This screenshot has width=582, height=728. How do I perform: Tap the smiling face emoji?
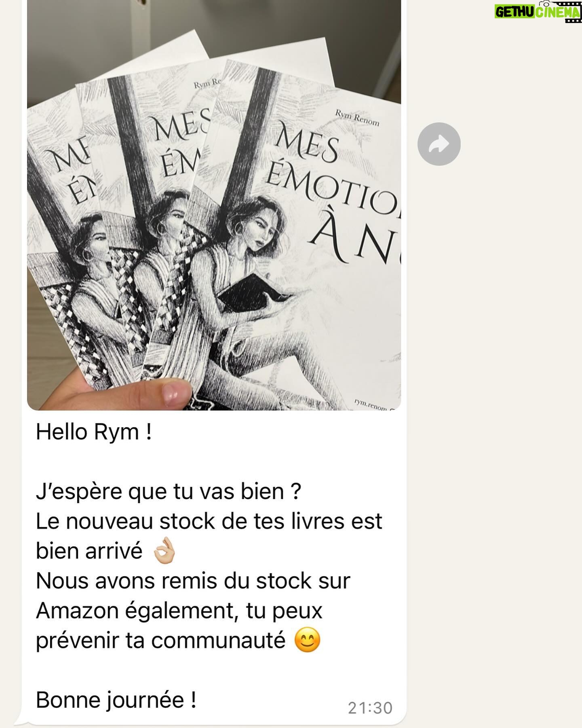(307, 640)
